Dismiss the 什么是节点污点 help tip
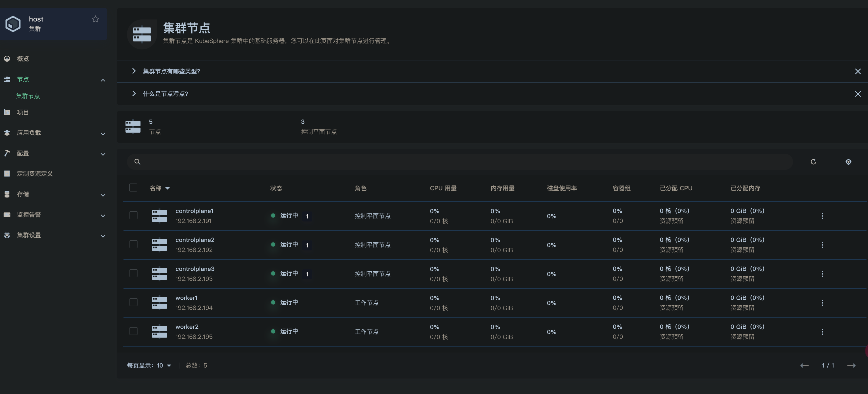This screenshot has width=868, height=394. [x=858, y=94]
